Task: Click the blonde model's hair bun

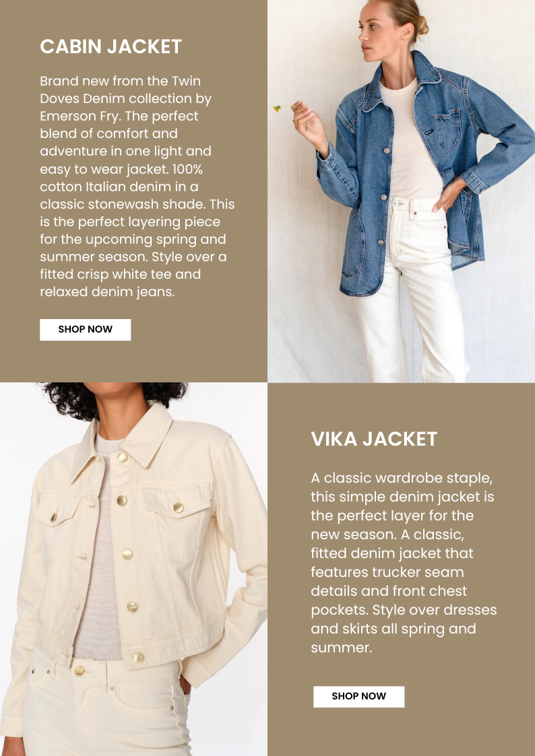Action: pyautogui.click(x=422, y=25)
